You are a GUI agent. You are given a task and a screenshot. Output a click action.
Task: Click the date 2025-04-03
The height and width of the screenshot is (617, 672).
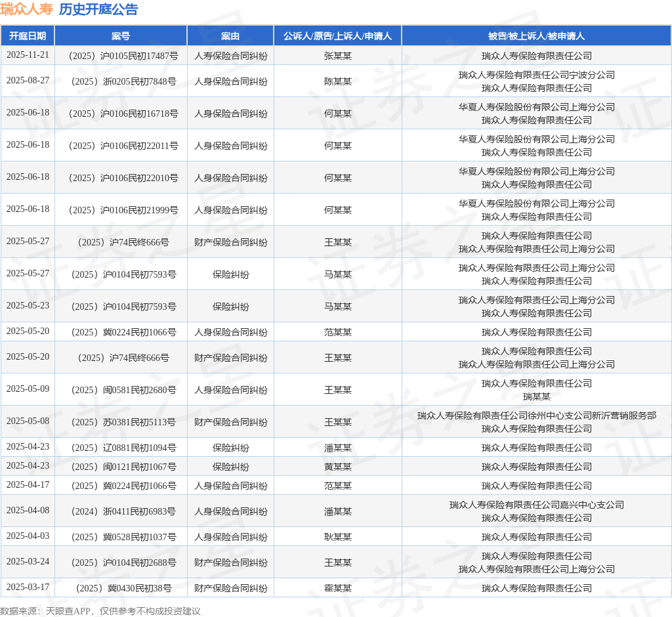click(x=28, y=536)
